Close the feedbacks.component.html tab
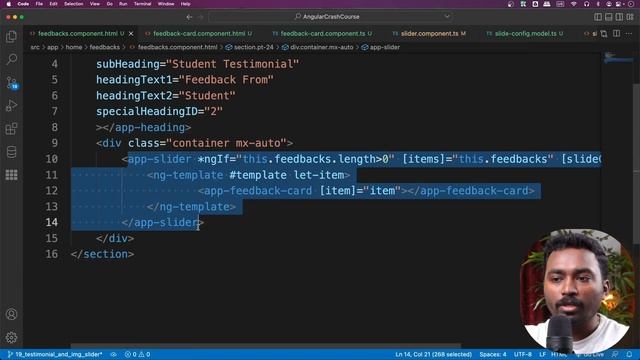 [x=131, y=33]
